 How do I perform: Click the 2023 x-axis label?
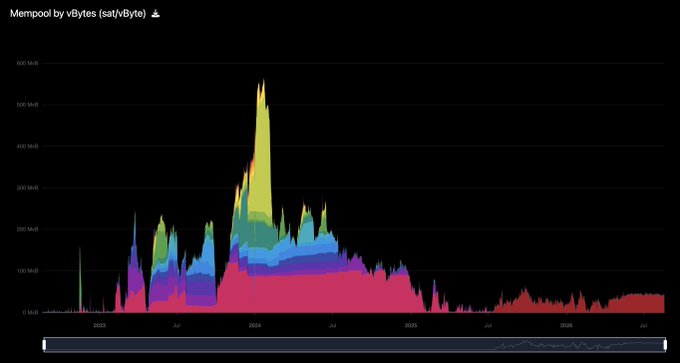pyautogui.click(x=99, y=325)
